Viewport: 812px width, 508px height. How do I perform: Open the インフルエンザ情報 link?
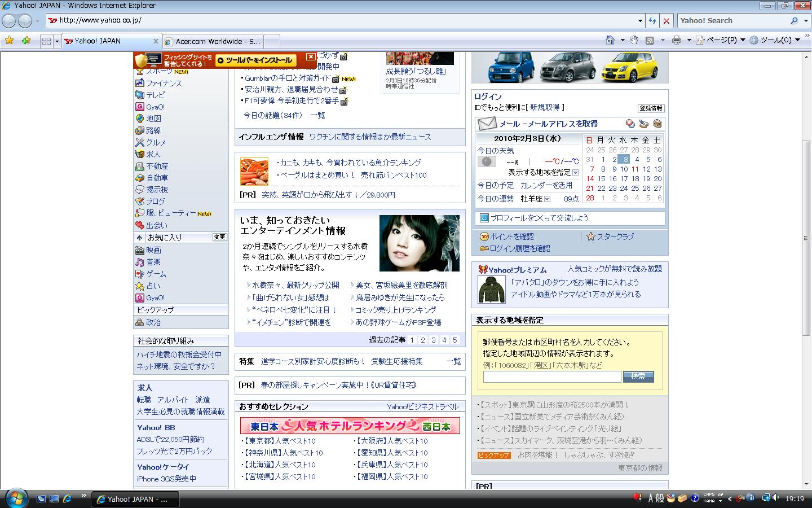(x=271, y=137)
